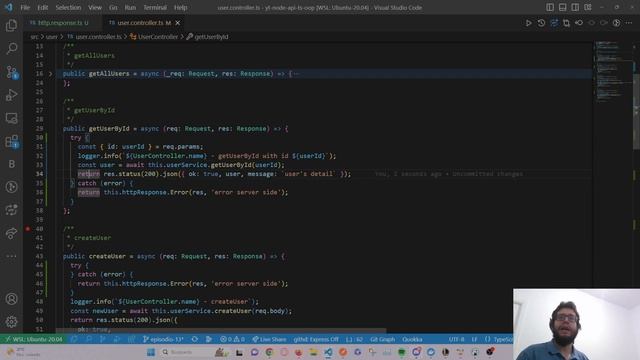Open the Run menu

130,7
